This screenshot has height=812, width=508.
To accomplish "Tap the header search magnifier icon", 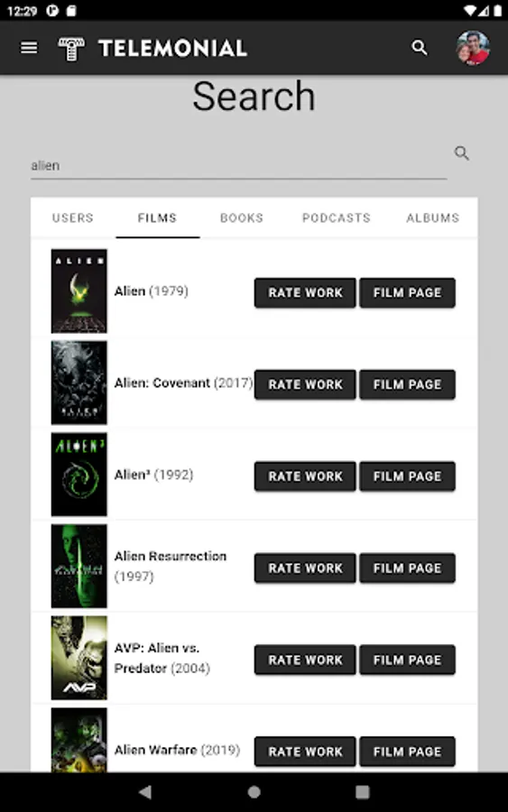I will (x=420, y=48).
